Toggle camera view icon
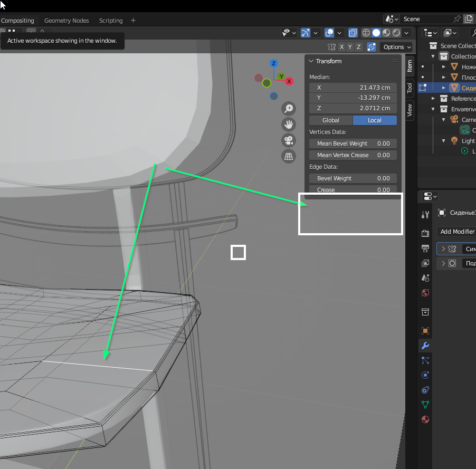The height and width of the screenshot is (469, 476). (288, 140)
